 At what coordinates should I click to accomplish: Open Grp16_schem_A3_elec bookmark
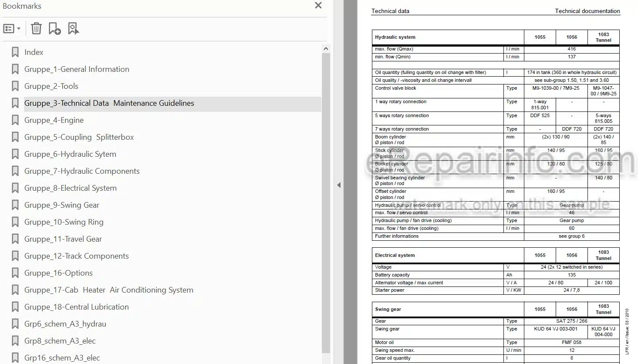62,358
